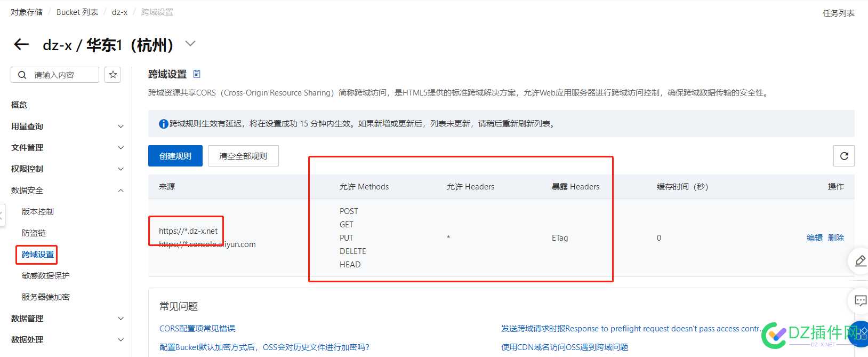Open 对象存储 in the breadcrumb

pos(27,12)
